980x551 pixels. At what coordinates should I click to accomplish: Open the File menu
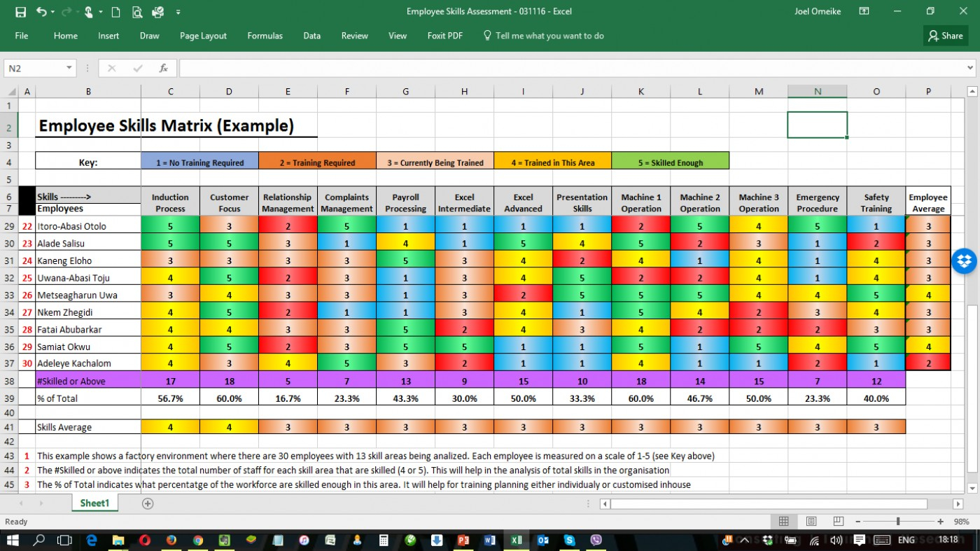tap(22, 36)
